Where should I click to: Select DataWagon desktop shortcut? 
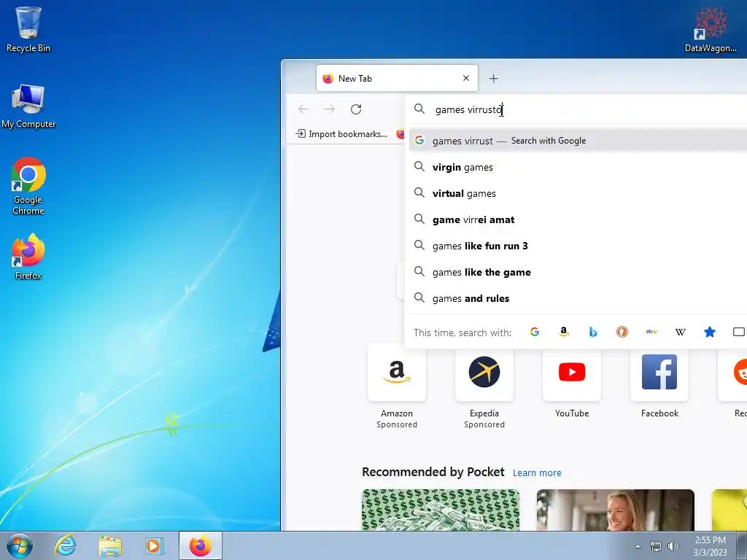coord(711,29)
